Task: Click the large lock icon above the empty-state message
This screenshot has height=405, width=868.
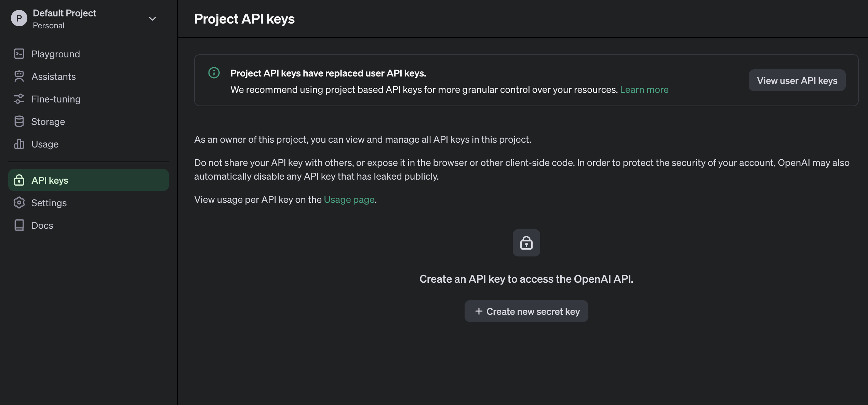Action: (x=526, y=243)
